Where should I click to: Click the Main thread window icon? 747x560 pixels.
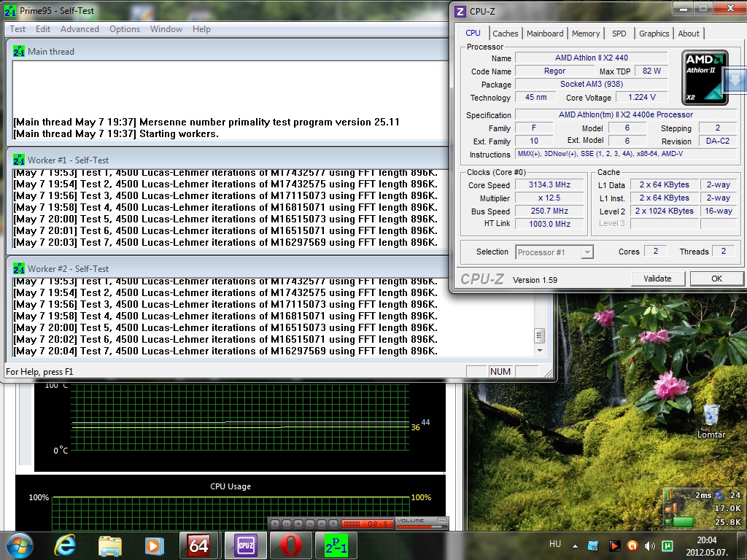coord(19,52)
